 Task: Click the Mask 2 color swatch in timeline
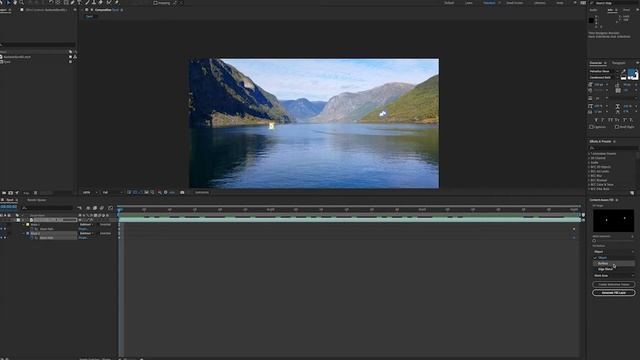[28, 233]
